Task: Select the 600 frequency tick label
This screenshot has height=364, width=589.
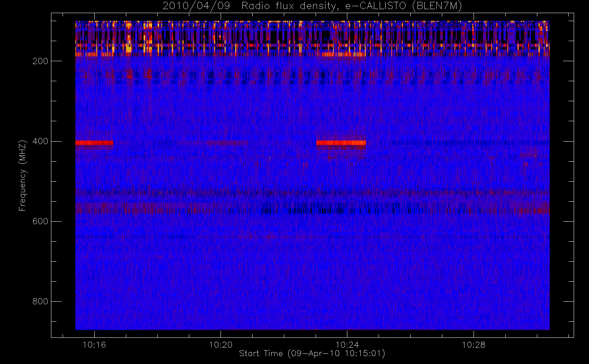Action: pyautogui.click(x=40, y=221)
